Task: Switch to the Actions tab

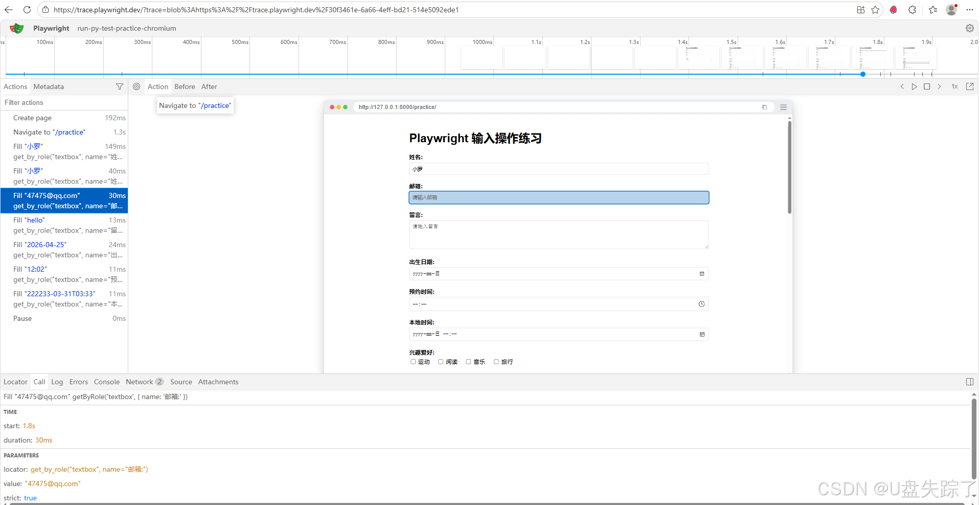Action: tap(15, 86)
